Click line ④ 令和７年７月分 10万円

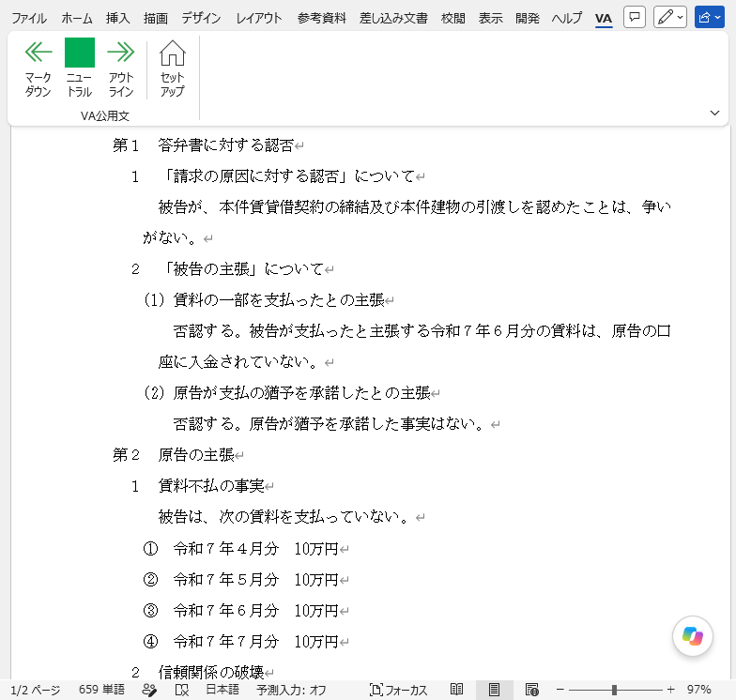(x=240, y=641)
